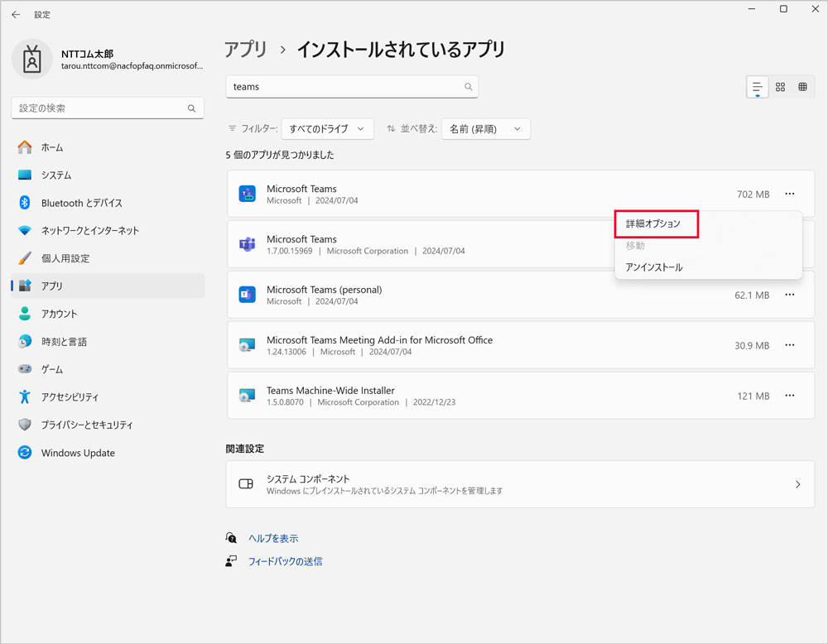Click the Teams Machine-Wide Installer app icon
This screenshot has width=828, height=644.
click(x=247, y=396)
